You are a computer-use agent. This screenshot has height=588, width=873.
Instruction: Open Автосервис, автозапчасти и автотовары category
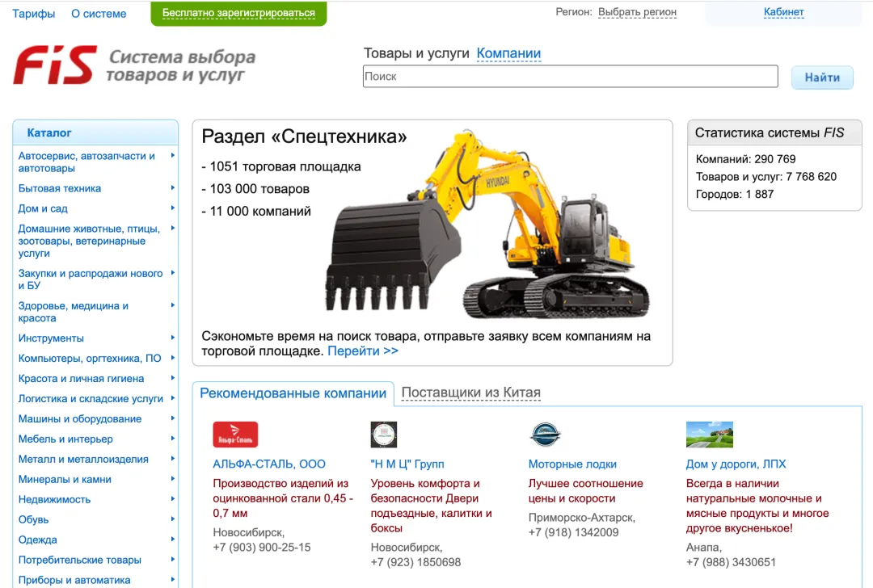(x=86, y=162)
